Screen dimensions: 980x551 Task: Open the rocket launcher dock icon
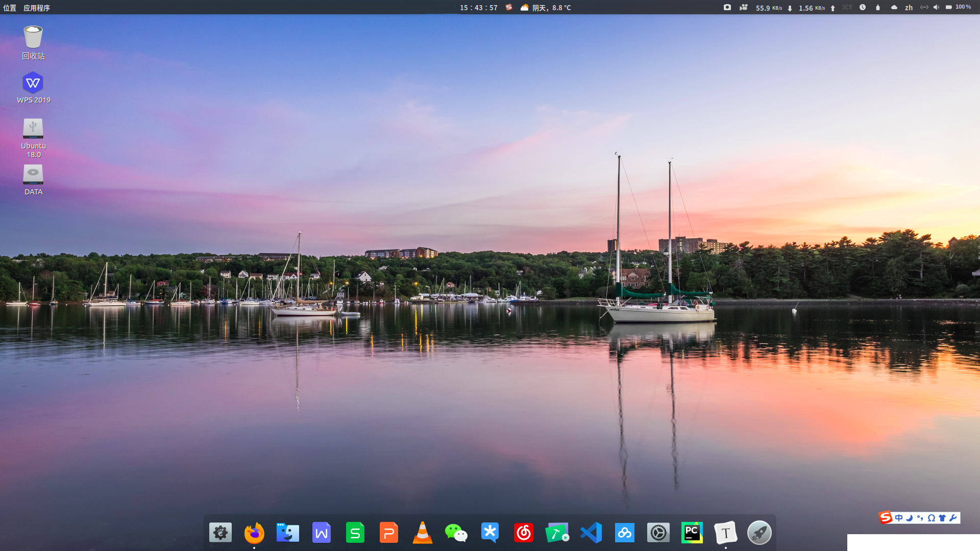pos(759,533)
